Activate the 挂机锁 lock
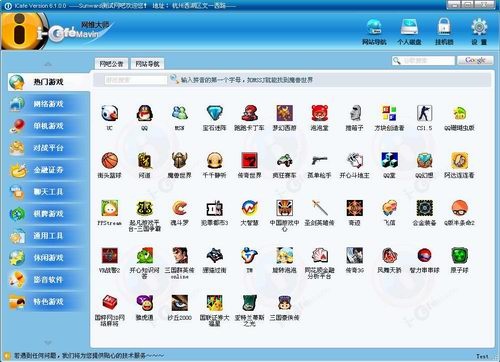 point(444,32)
